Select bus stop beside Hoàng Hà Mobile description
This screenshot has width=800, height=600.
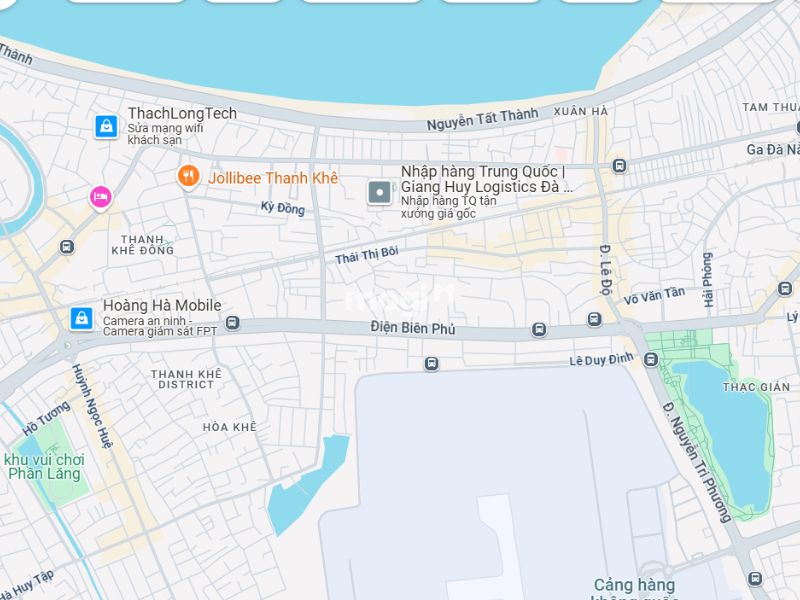coord(232,322)
